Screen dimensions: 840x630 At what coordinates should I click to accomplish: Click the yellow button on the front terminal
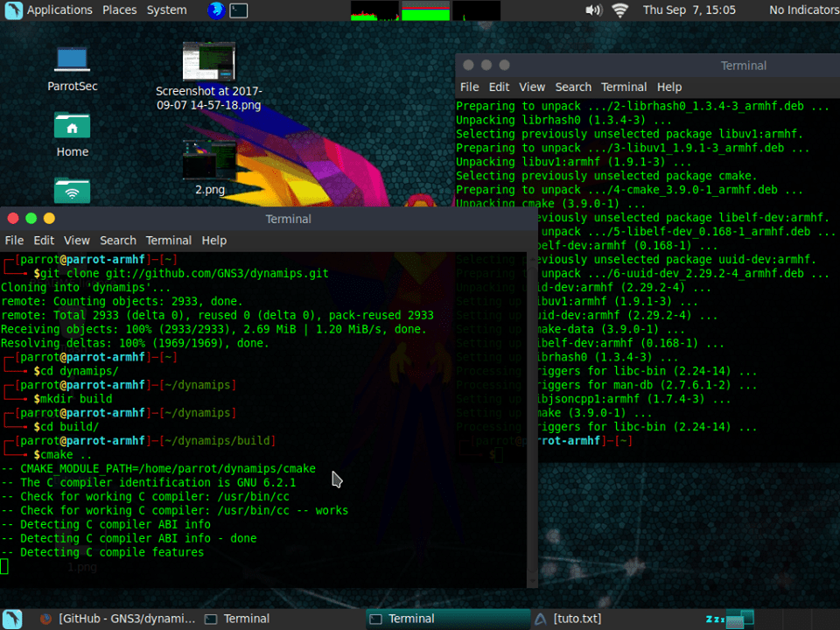(x=49, y=218)
